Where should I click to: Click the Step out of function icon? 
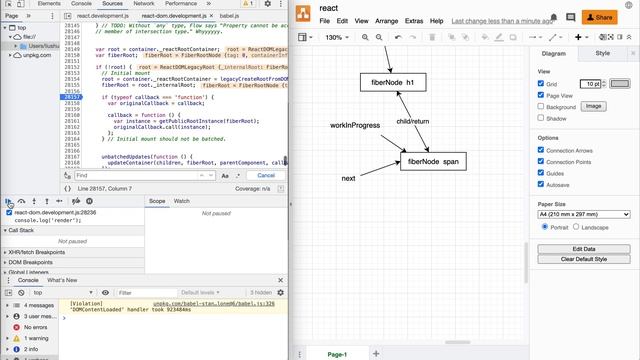pos(47,201)
